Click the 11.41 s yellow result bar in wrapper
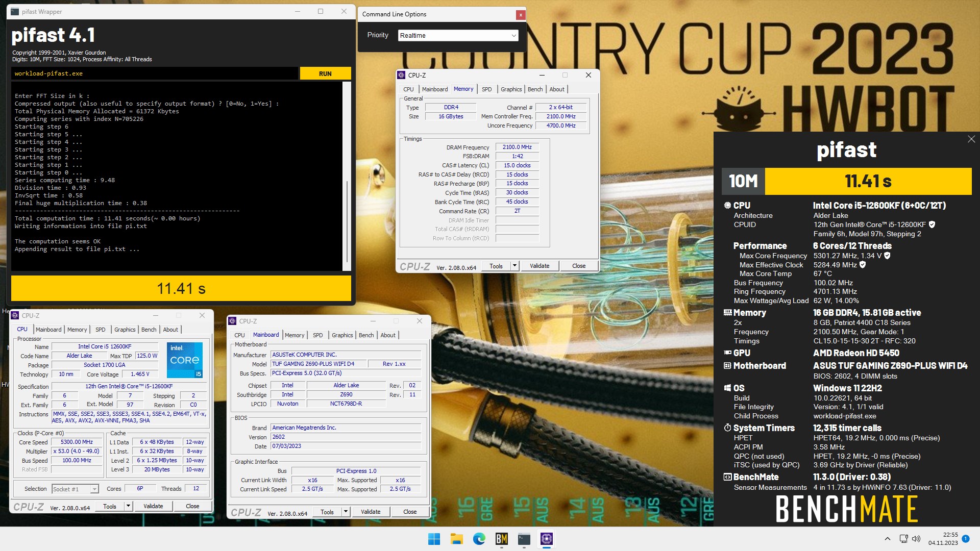Viewport: 980px width, 551px height. coord(181,288)
